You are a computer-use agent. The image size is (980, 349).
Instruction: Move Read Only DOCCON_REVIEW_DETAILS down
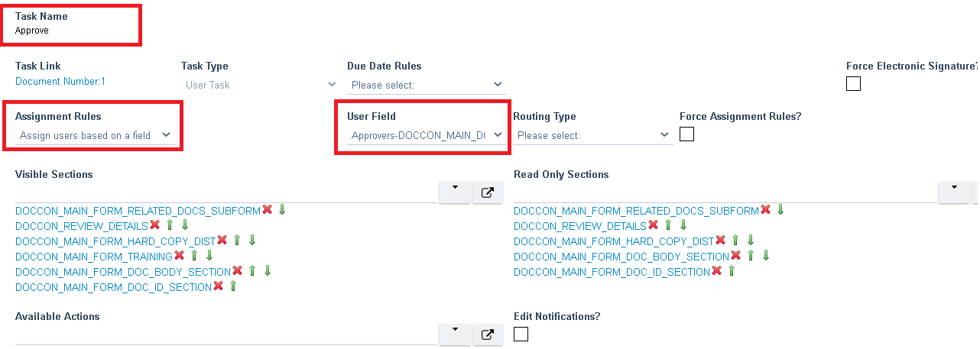click(683, 225)
